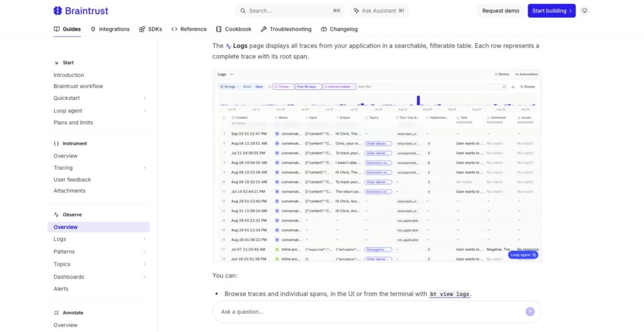Expand the Loop agent chevron
Image resolution: width=644 pixels, height=332 pixels.
pyautogui.click(x=145, y=111)
